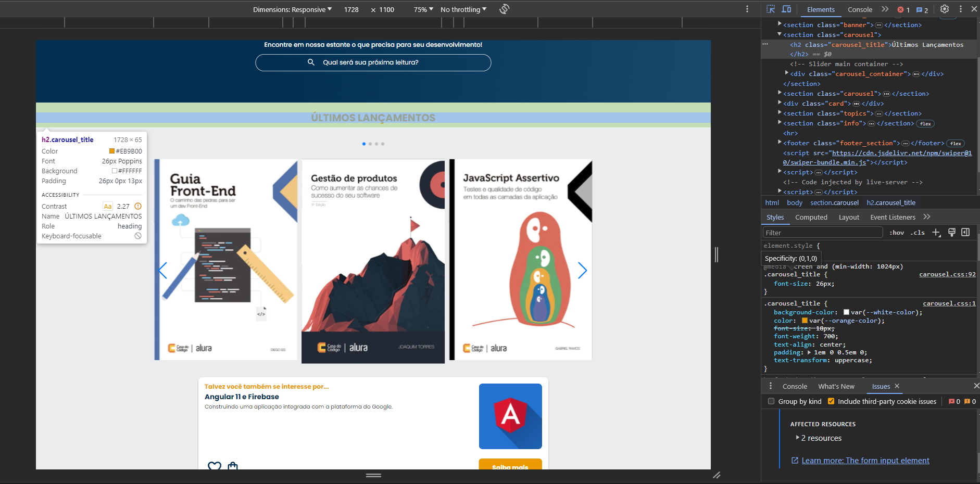Open the JavaScript Assertivo book cover
Screen dimensions: 980x484
[x=521, y=260]
